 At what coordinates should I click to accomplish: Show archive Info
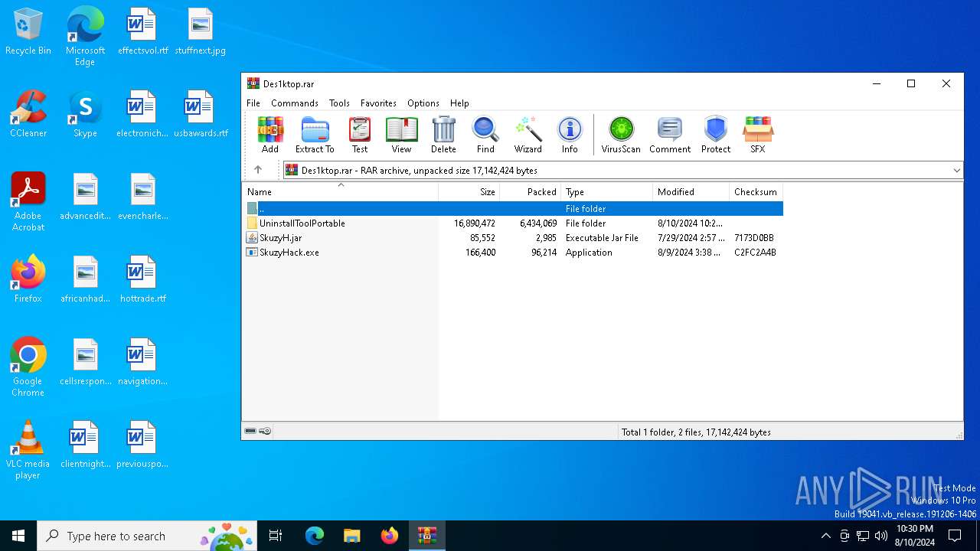click(570, 135)
